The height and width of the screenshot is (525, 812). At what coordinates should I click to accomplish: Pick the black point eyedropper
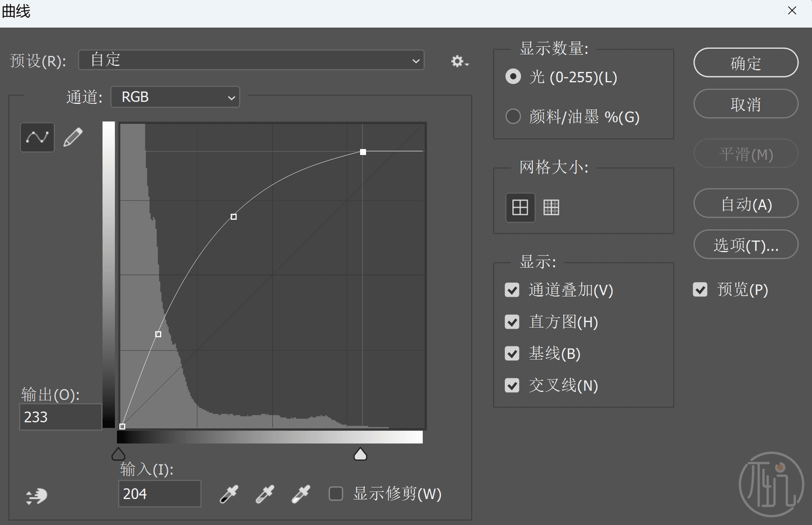point(229,494)
